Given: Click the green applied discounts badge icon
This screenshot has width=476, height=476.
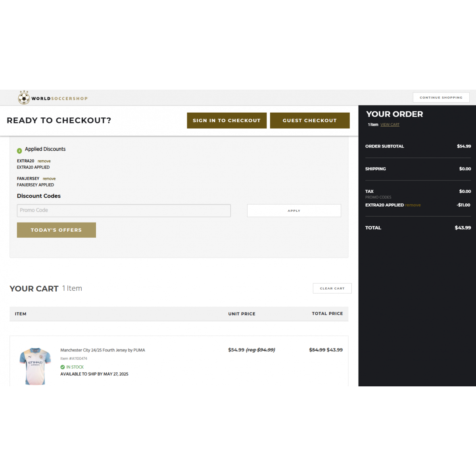Looking at the screenshot, I should point(19,151).
